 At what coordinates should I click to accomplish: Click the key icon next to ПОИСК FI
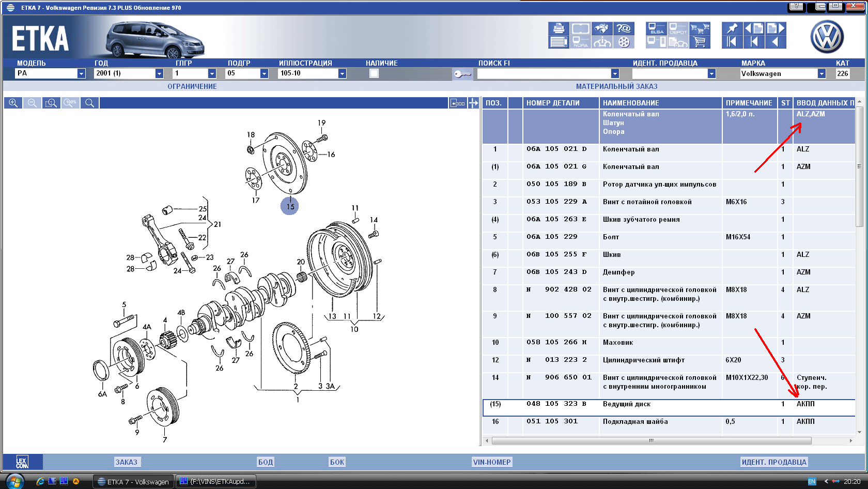[462, 74]
